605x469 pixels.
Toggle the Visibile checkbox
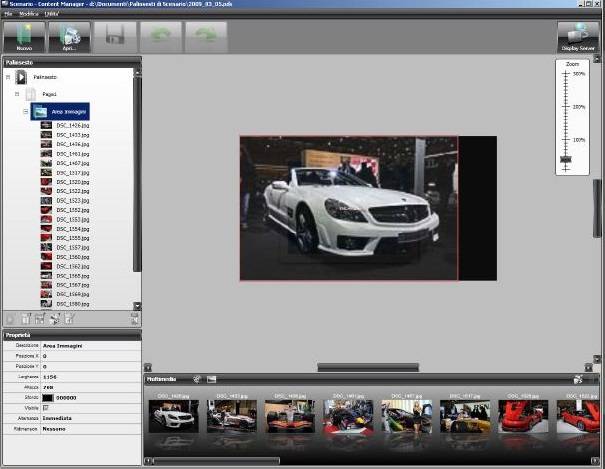46,407
